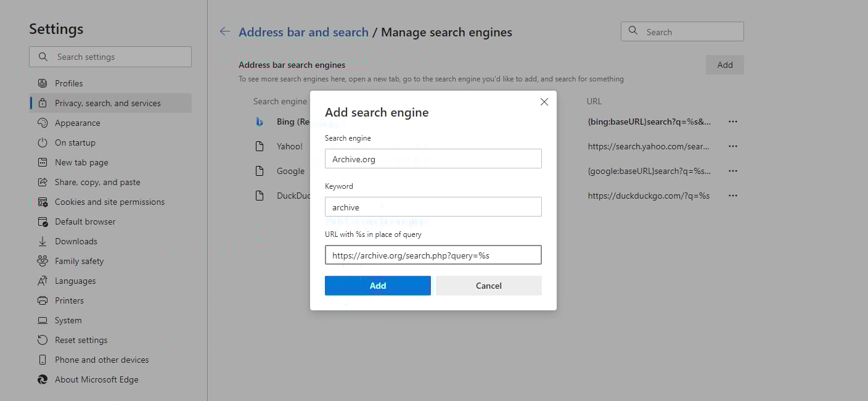This screenshot has width=868, height=401.
Task: Cancel the Add search engine dialog
Action: click(x=488, y=286)
